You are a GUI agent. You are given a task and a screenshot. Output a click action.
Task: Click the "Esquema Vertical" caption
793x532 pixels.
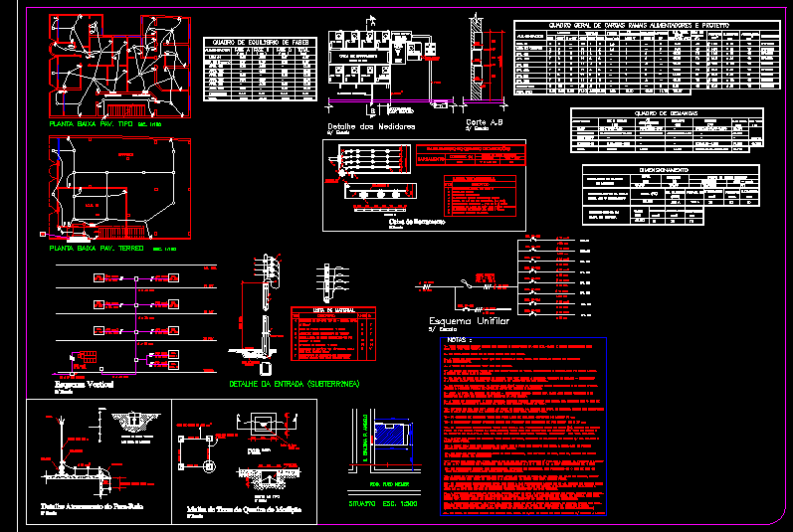84,385
